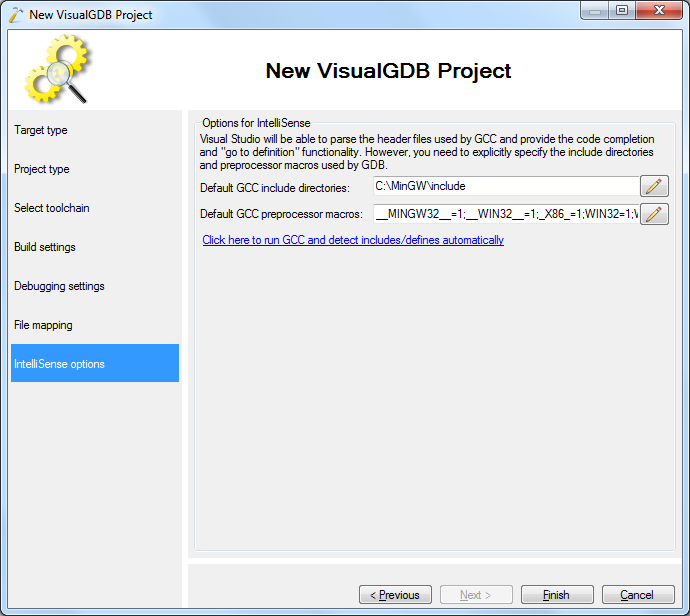
Task: Click pencil icon next to include directories
Action: pos(654,186)
